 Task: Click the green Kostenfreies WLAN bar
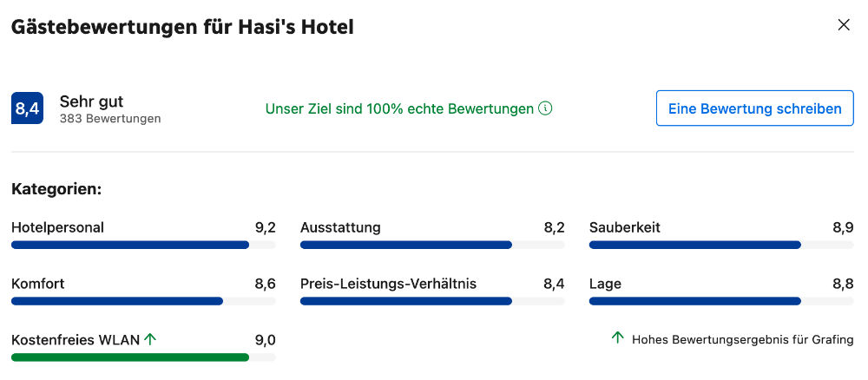(x=143, y=357)
